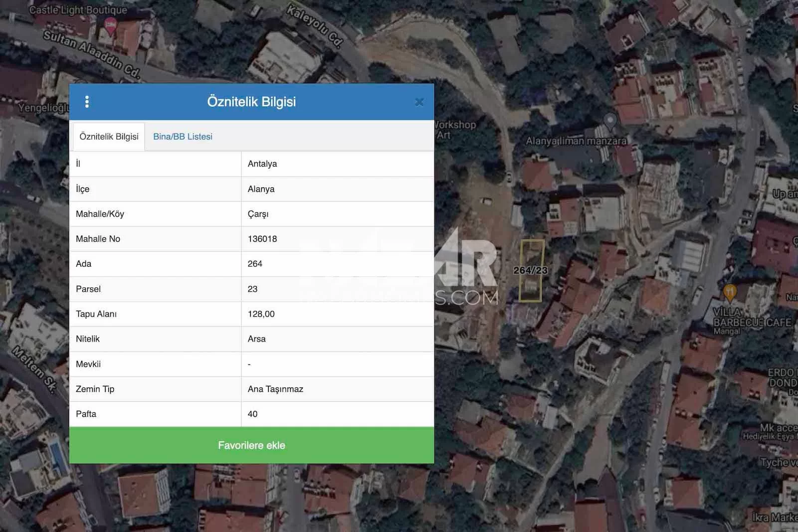Viewport: 798px width, 532px height.
Task: Click the Tapu Alanı value 128,00
Action: click(x=261, y=314)
